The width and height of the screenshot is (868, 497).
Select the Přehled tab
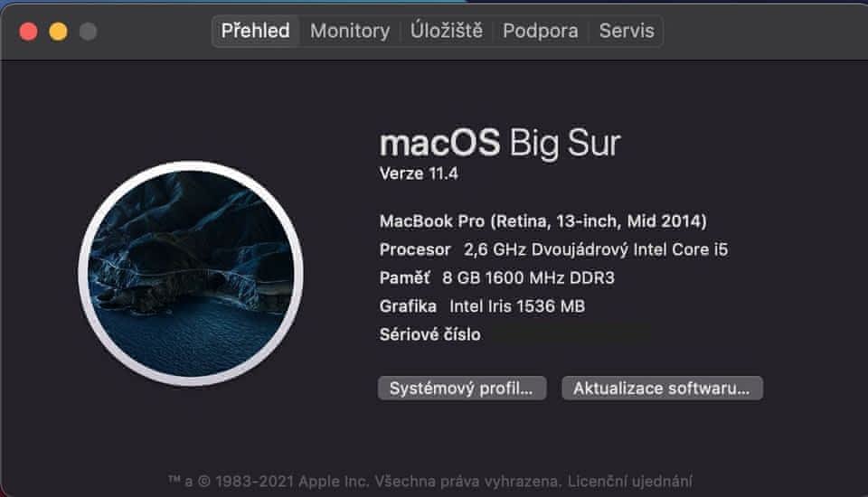[256, 31]
